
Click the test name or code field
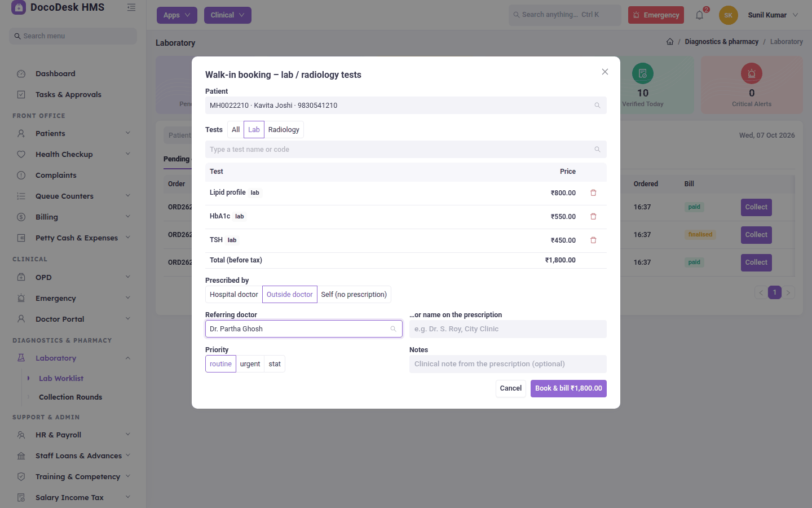406,150
